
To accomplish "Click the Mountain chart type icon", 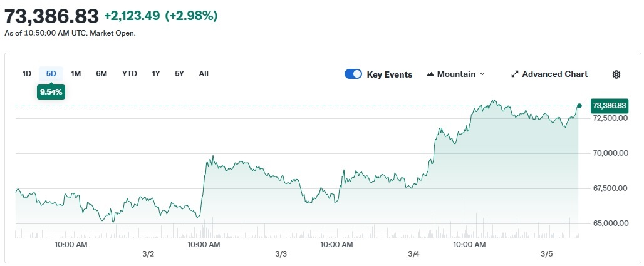I will 430,74.
